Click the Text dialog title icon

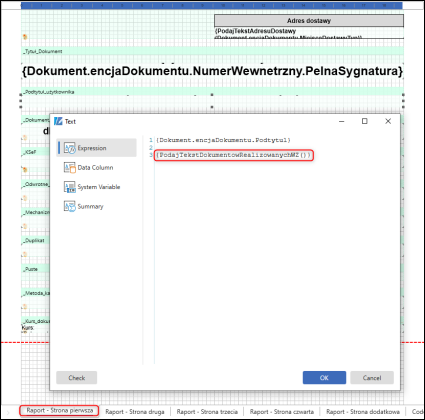point(58,121)
